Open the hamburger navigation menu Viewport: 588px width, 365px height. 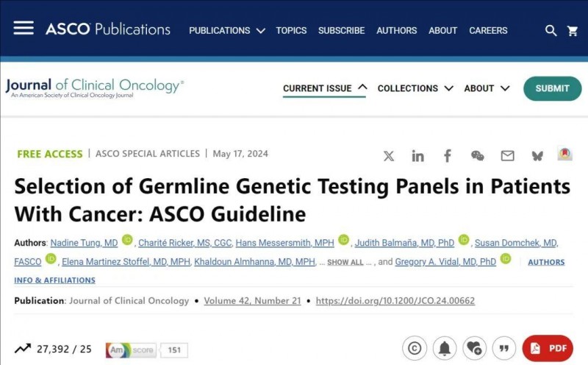24,28
